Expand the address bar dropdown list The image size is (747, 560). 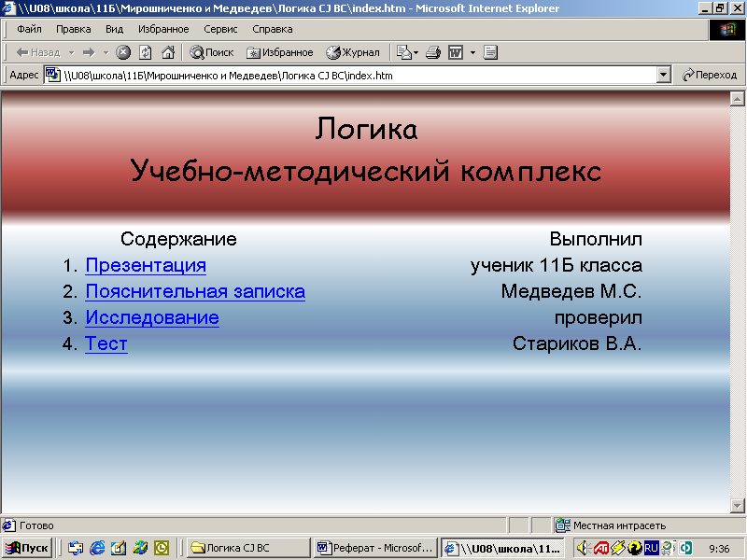pos(663,76)
